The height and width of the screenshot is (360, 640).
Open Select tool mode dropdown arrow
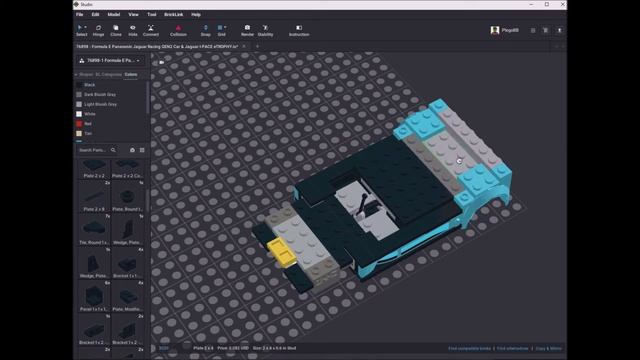(x=85, y=27)
